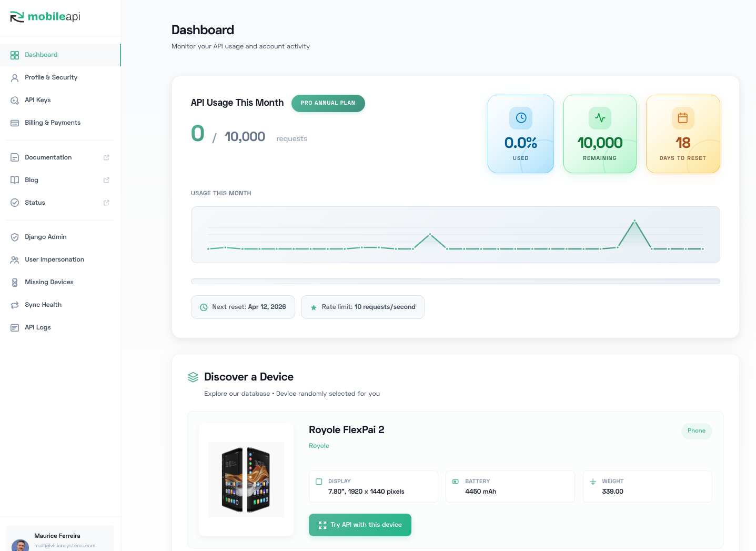The width and height of the screenshot is (756, 551).
Task: Click the external link icon next to Blog
Action: tap(106, 180)
